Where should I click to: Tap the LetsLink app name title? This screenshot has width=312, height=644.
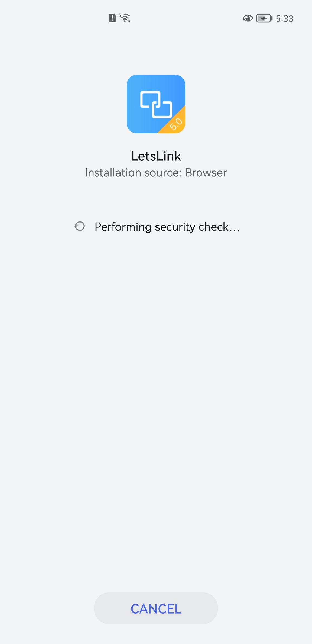[156, 156]
